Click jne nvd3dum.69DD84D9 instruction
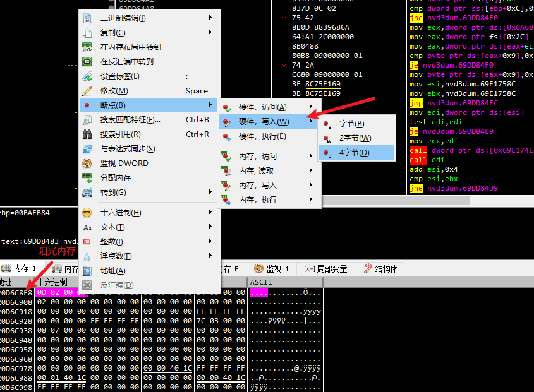 click(x=454, y=188)
